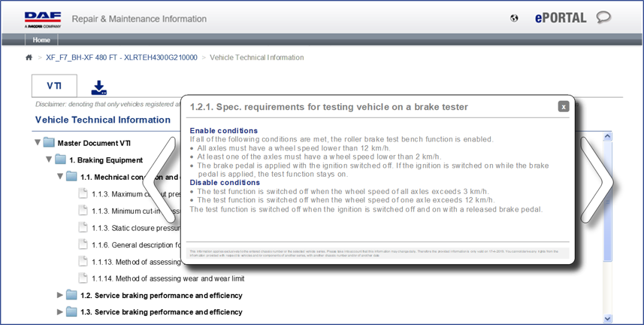
Task: Select 1.2 Service braking performance and efficiency
Action: [x=162, y=296]
